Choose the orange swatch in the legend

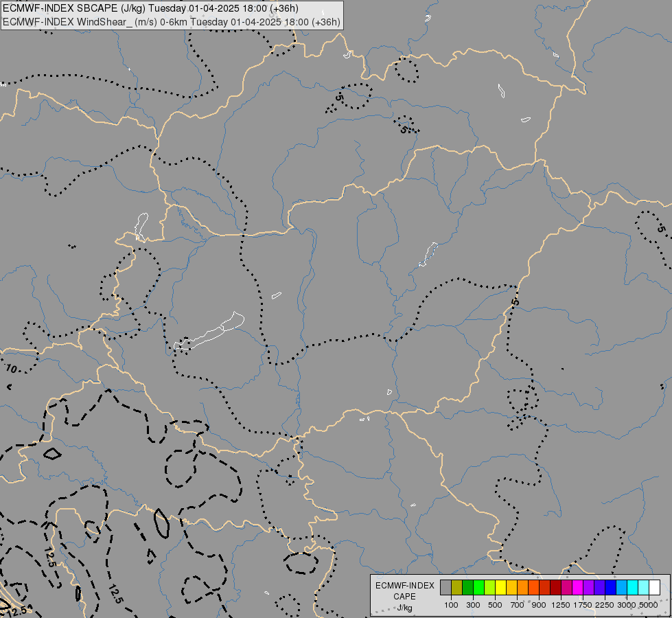pos(522,588)
